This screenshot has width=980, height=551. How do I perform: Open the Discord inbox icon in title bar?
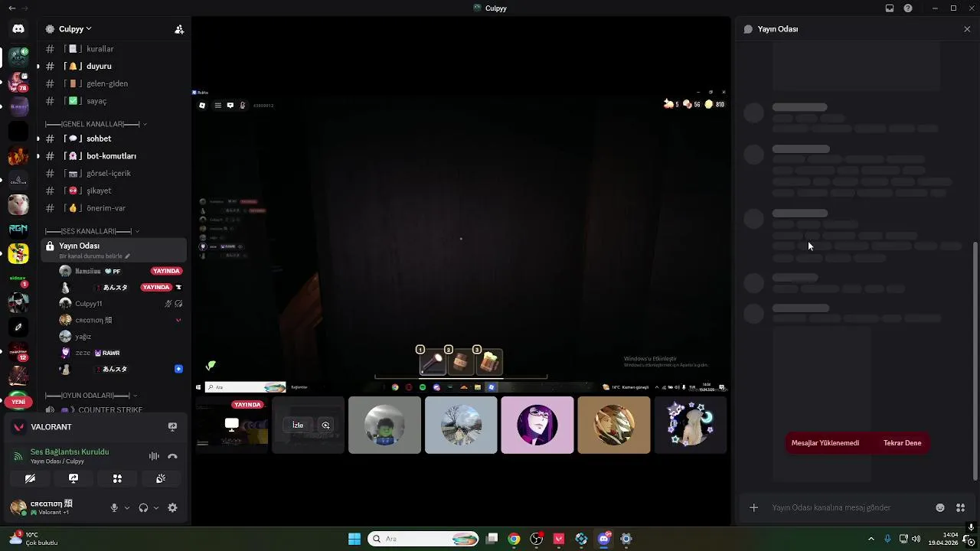(890, 8)
